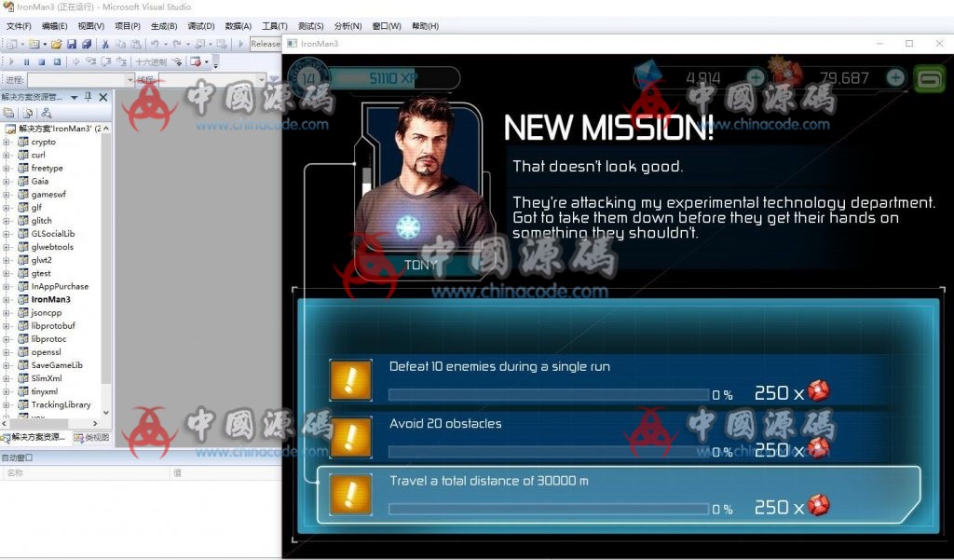Open the 文件(F) File menu

point(19,26)
